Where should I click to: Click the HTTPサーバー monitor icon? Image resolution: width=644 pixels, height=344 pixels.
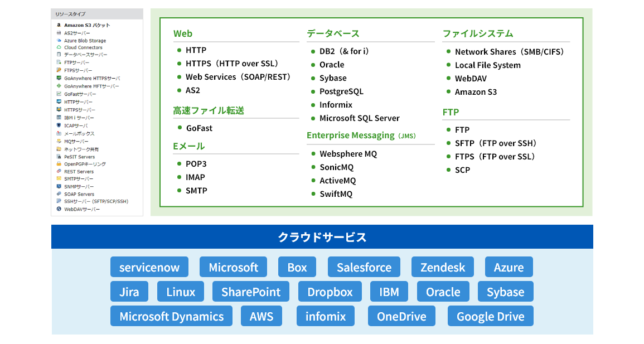[x=59, y=102]
